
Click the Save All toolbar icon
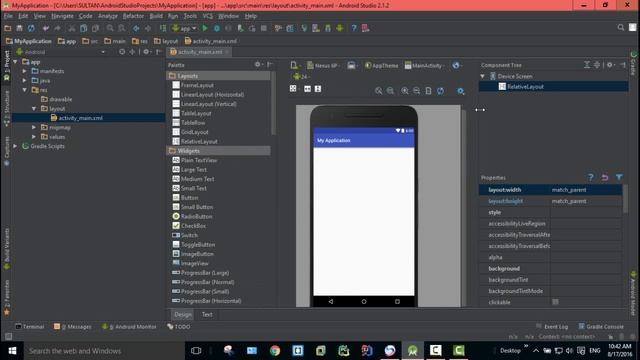coord(19,28)
